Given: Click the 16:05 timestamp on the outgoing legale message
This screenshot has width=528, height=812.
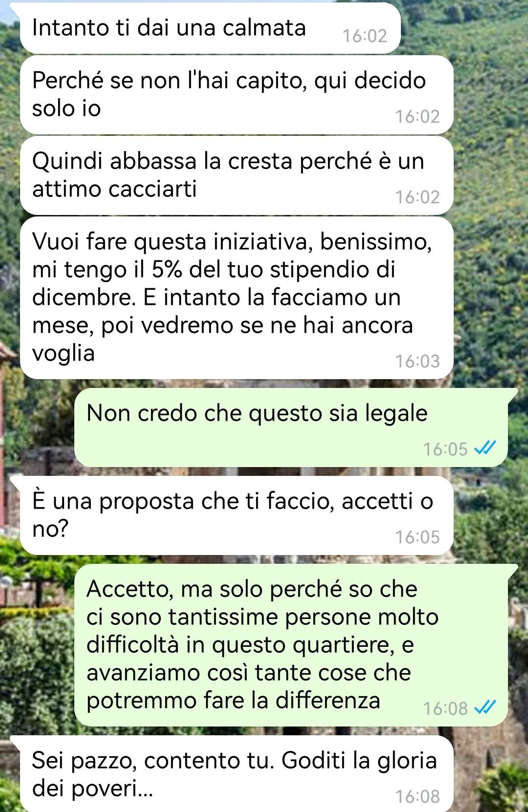Looking at the screenshot, I should point(445,449).
